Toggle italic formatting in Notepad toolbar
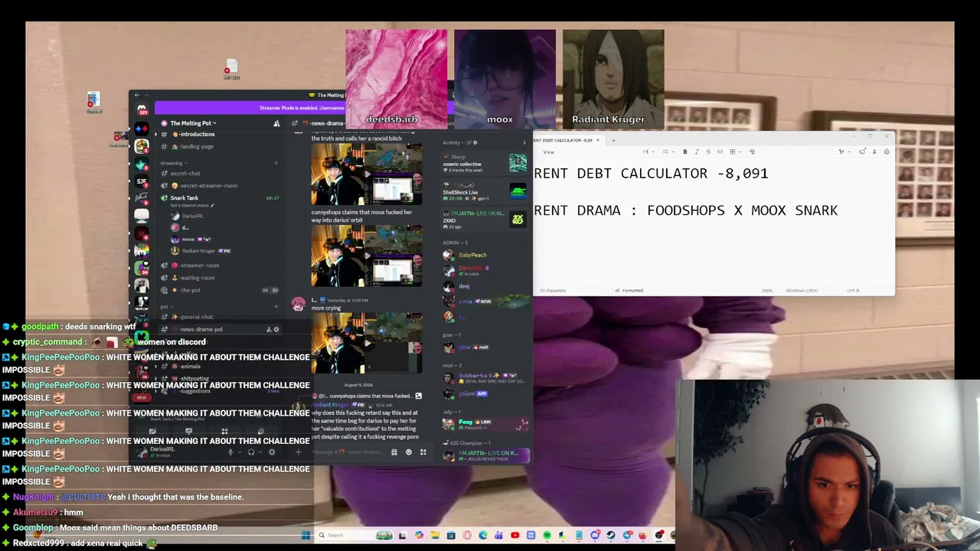Image resolution: width=980 pixels, height=551 pixels. pyautogui.click(x=697, y=152)
